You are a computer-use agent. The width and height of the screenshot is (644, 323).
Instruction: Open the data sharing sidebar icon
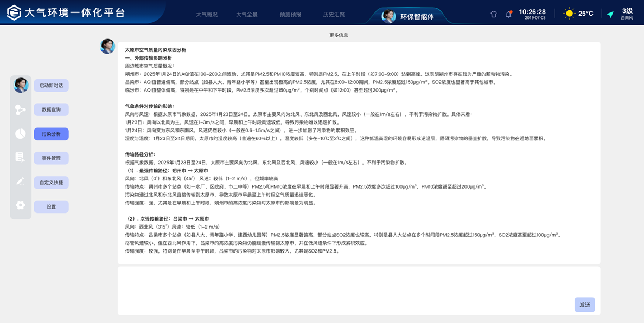[x=21, y=109]
